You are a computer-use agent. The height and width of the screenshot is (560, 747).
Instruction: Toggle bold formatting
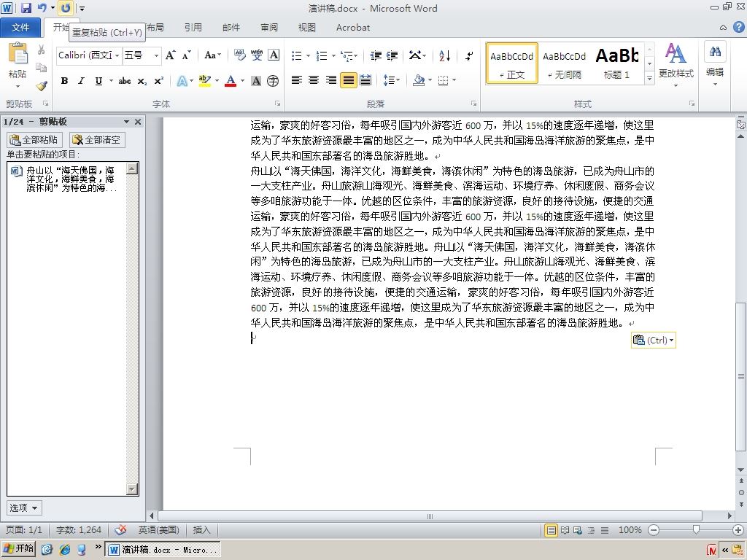(64, 81)
